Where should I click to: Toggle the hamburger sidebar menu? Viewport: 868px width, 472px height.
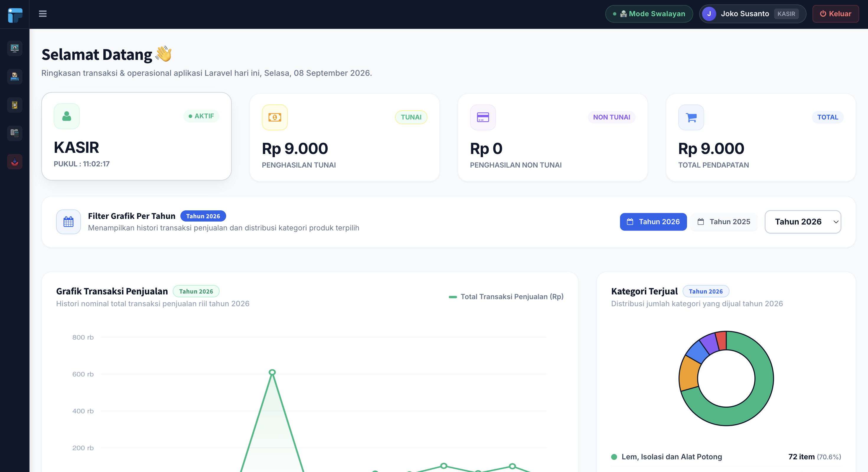[x=43, y=14]
